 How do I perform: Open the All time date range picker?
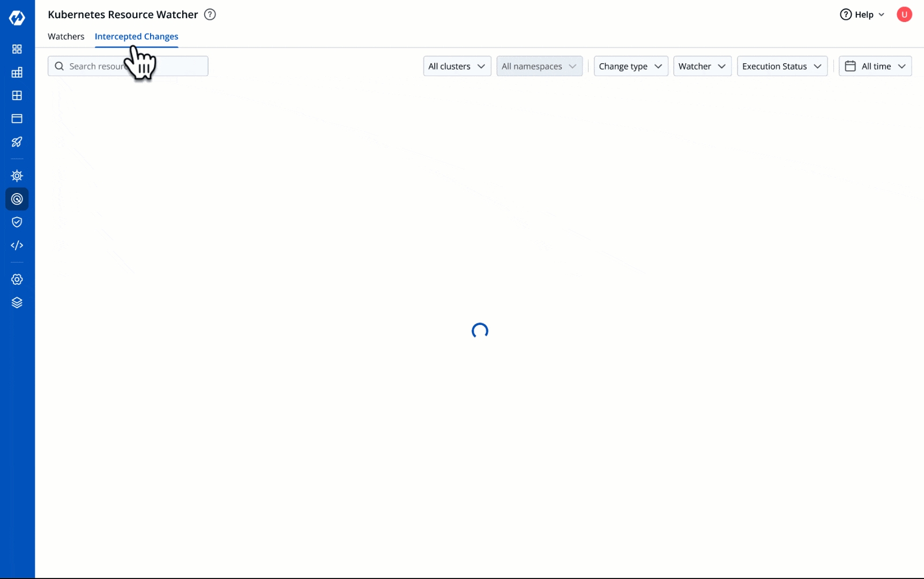point(875,66)
